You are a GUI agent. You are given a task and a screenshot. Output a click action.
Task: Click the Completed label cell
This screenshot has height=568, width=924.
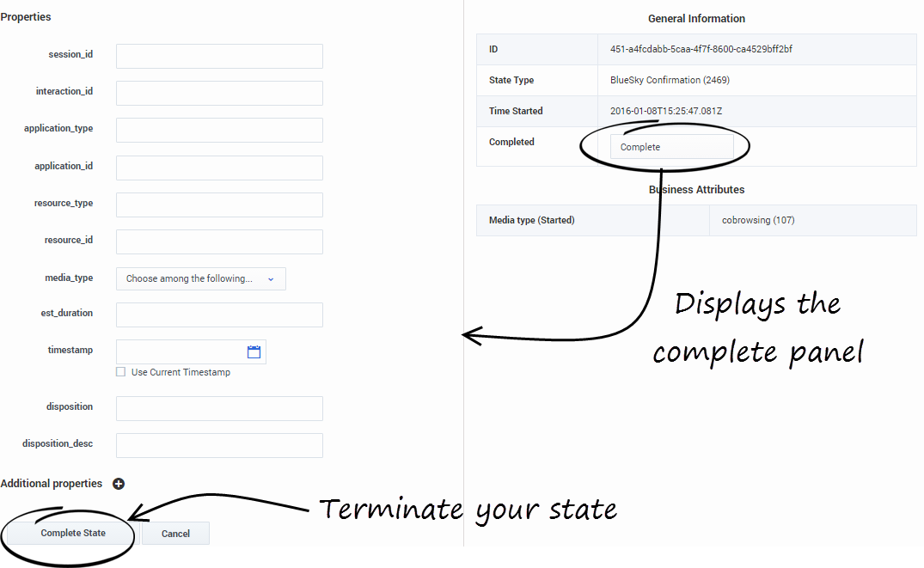coord(537,146)
